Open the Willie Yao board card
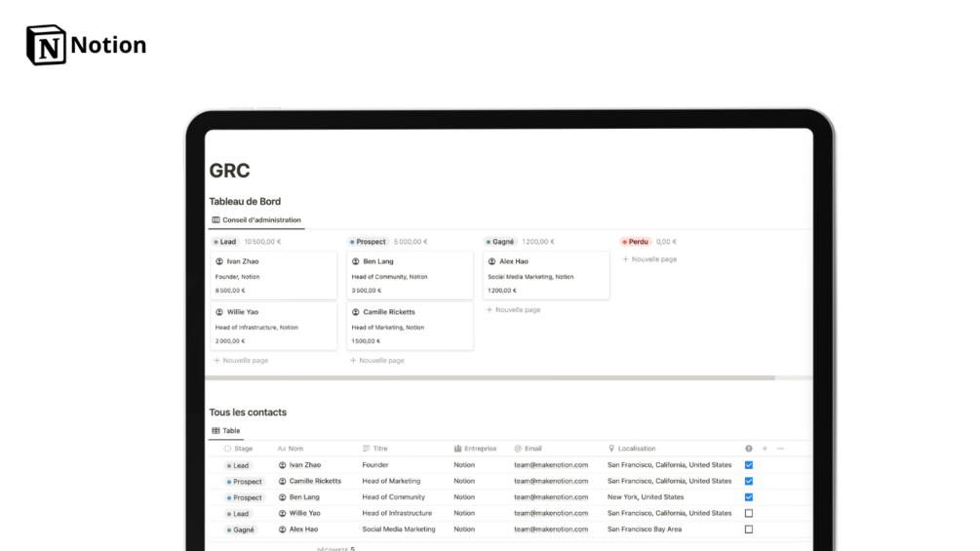This screenshot has height=551, width=980. click(274, 326)
